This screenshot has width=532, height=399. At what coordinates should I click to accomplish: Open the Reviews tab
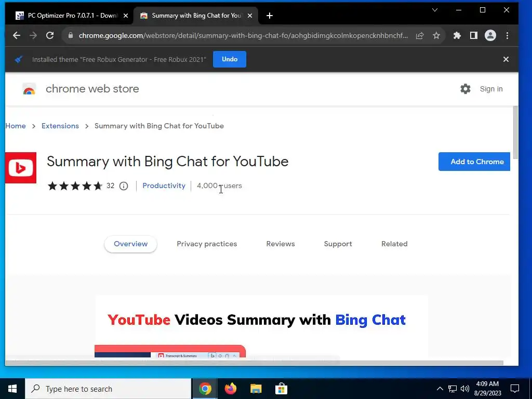pyautogui.click(x=280, y=244)
